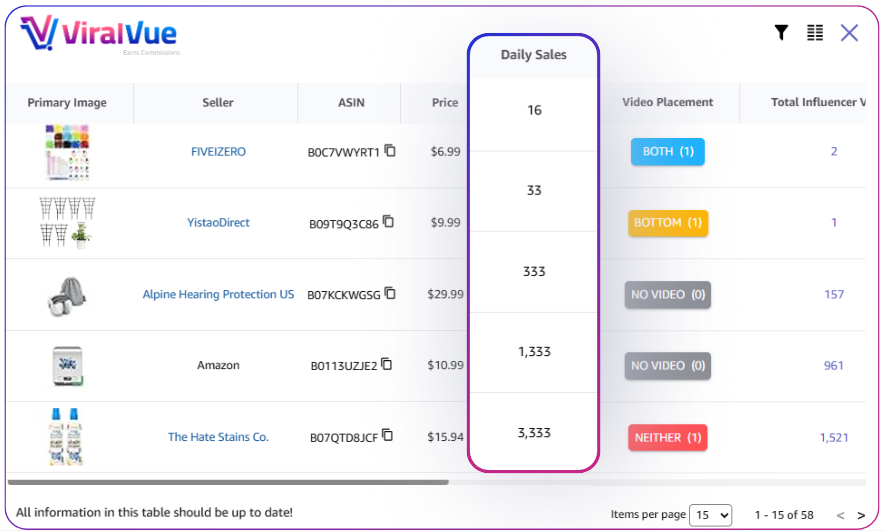Select the Amazon seller cell
Image resolution: width=884 pixels, height=531 pixels.
tap(218, 365)
